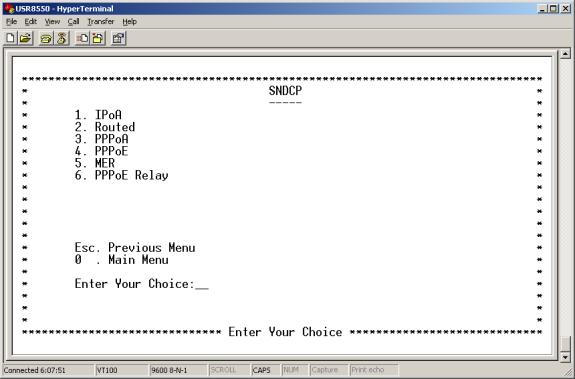
Task: Click the Send file toolbar icon
Action: (82, 38)
